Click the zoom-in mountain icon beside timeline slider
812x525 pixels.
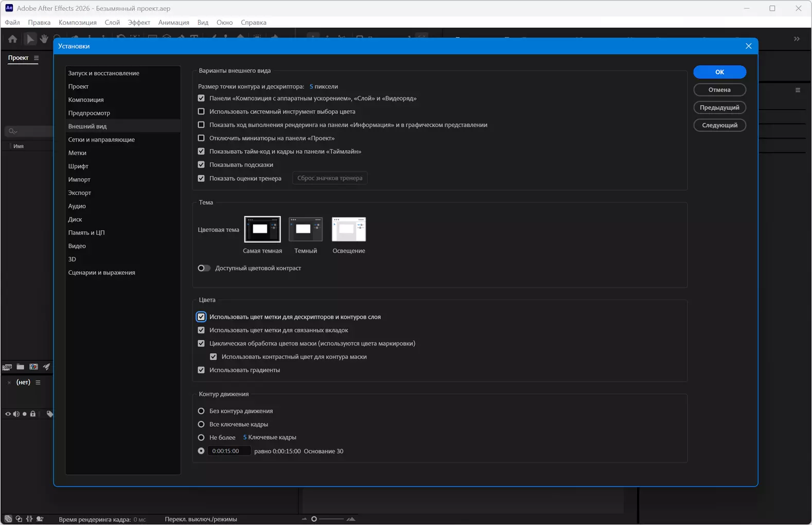point(351,519)
